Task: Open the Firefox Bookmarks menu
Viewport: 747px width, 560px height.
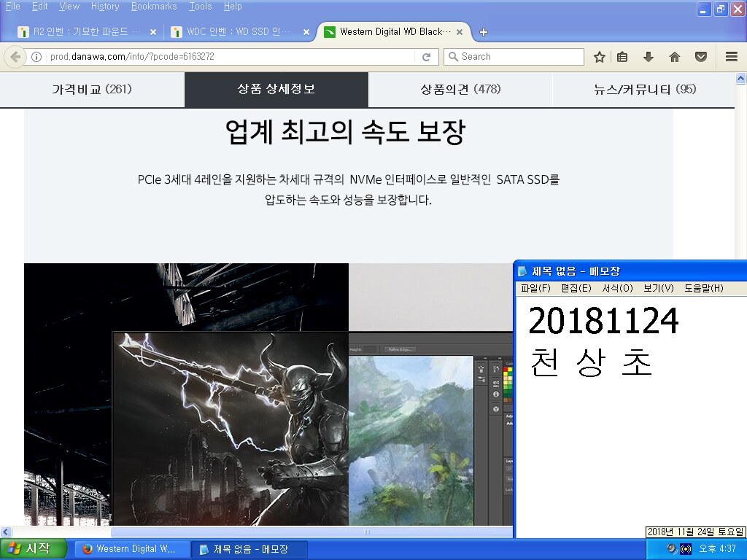Action: click(x=153, y=7)
